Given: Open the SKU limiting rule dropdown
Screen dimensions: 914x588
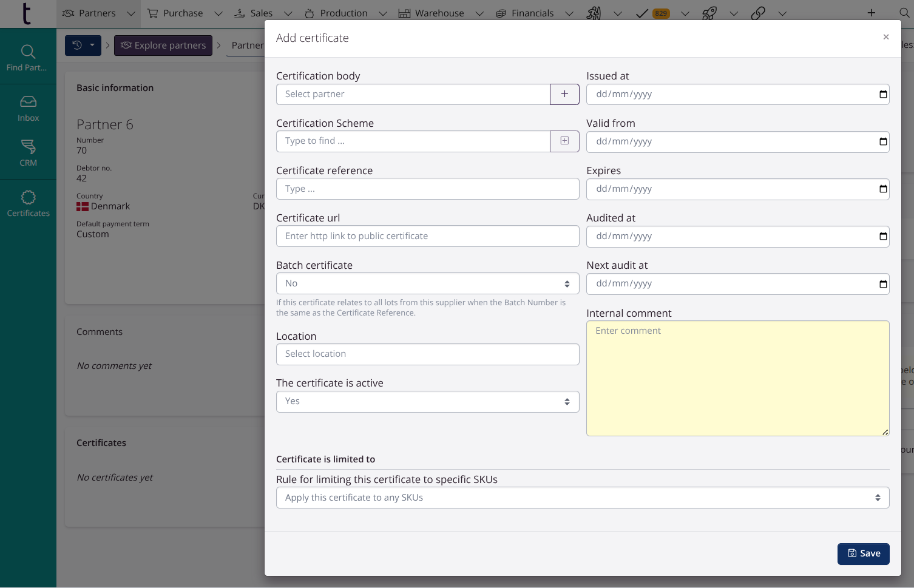Looking at the screenshot, I should (x=582, y=497).
